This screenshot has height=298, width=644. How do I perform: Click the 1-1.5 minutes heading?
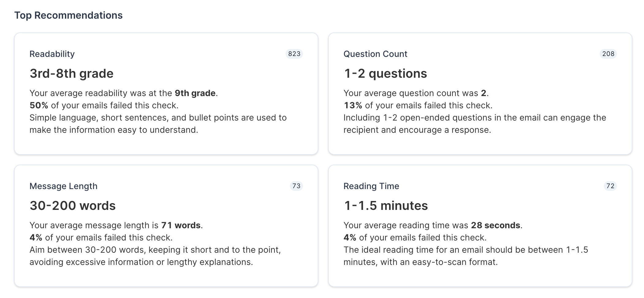pos(386,206)
